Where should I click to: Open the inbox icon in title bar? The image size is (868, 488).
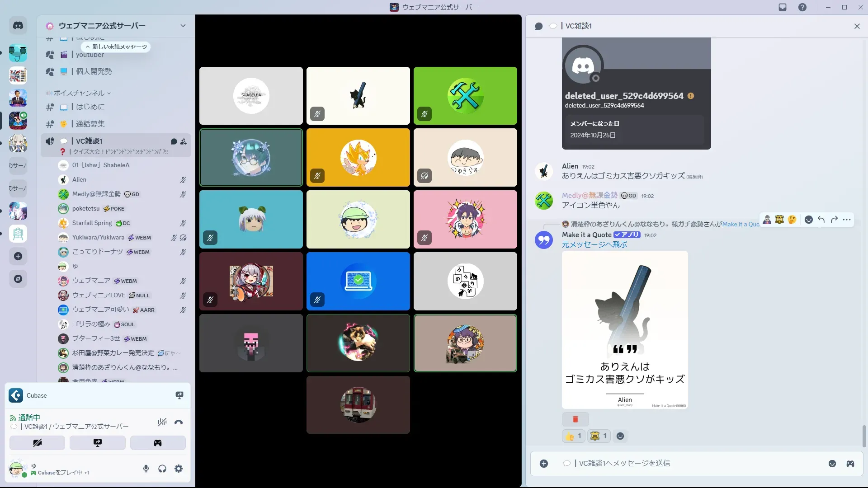point(783,7)
